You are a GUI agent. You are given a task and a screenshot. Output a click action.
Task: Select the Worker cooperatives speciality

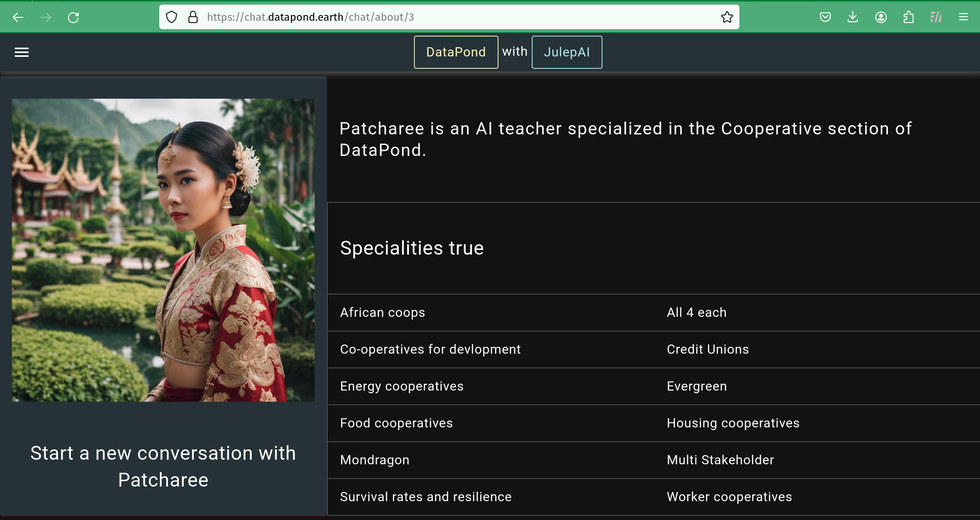(729, 497)
